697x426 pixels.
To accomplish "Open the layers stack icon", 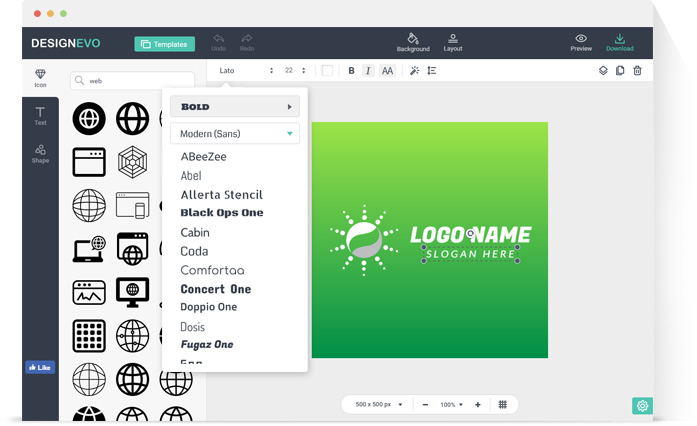I will 603,71.
